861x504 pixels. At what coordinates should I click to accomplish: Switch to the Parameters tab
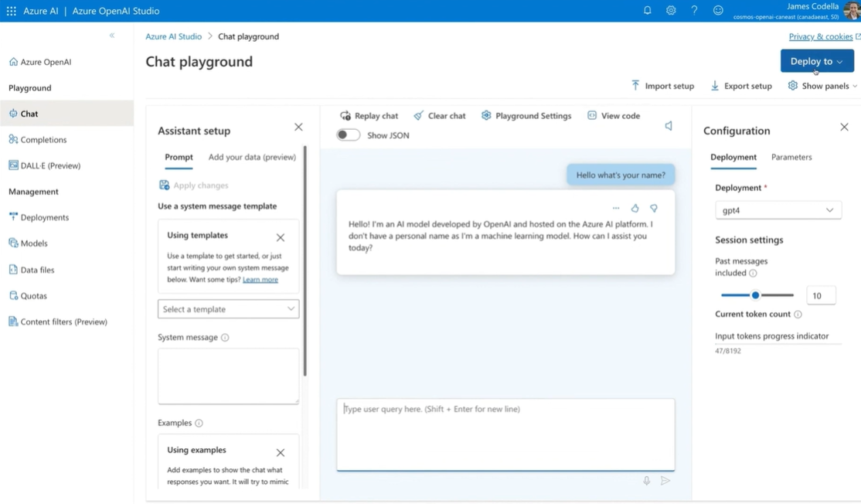[791, 157]
